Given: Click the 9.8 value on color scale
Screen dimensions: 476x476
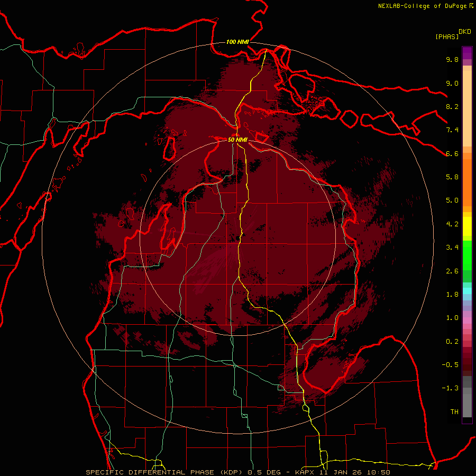Looking at the screenshot, I should [452, 59].
